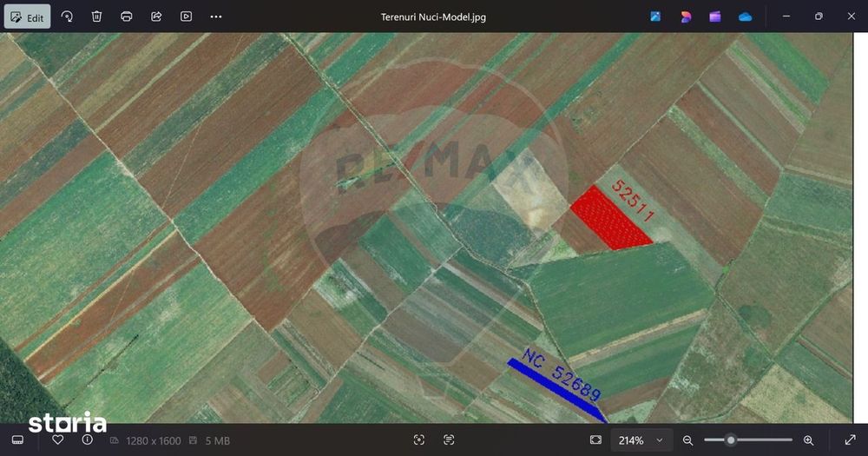Show file info with the info icon
Screen dimensions: 868x456
tap(88, 440)
